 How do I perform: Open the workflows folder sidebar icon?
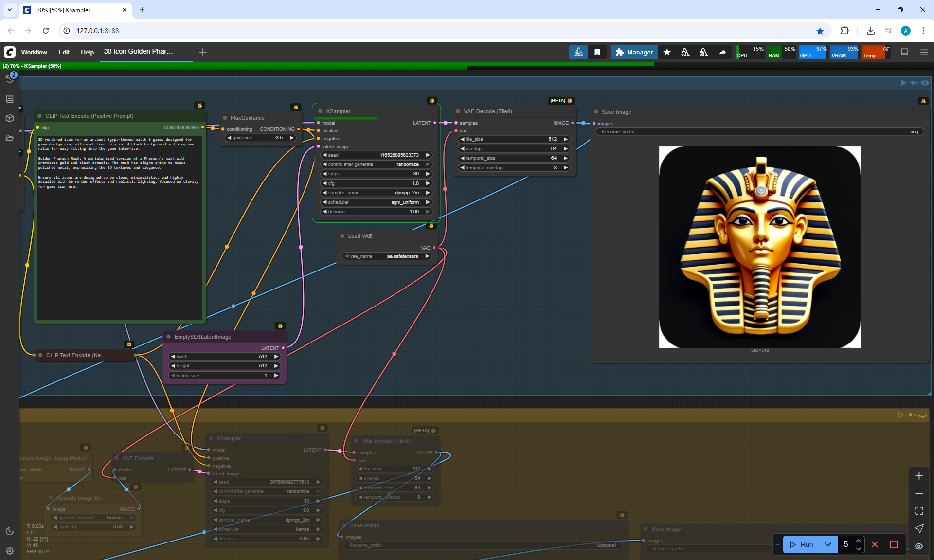(x=10, y=138)
